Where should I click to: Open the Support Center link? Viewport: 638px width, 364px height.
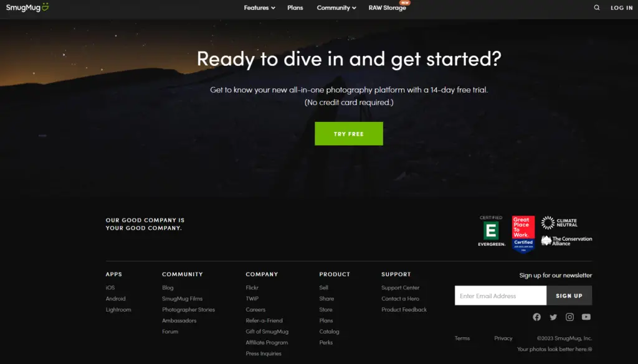tap(400, 288)
